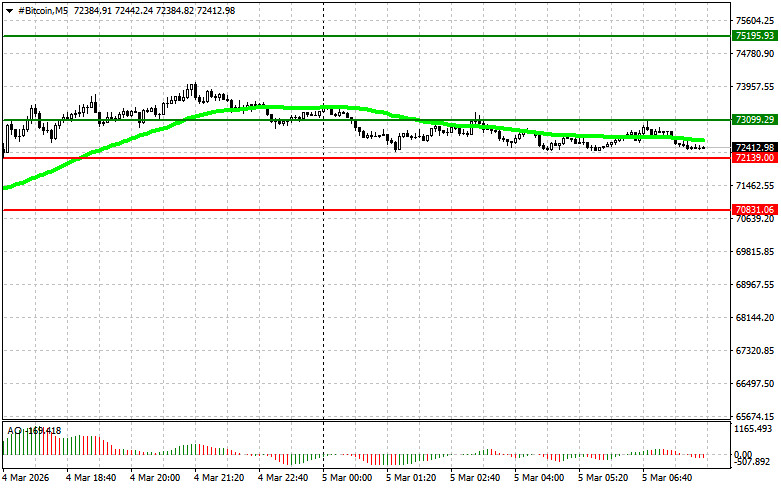Select the 68967.55 price scale value
The width and height of the screenshot is (781, 489).
point(755,284)
